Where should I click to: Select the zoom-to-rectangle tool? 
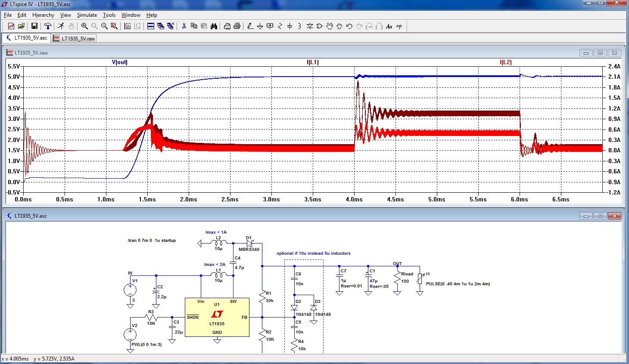[x=84, y=26]
